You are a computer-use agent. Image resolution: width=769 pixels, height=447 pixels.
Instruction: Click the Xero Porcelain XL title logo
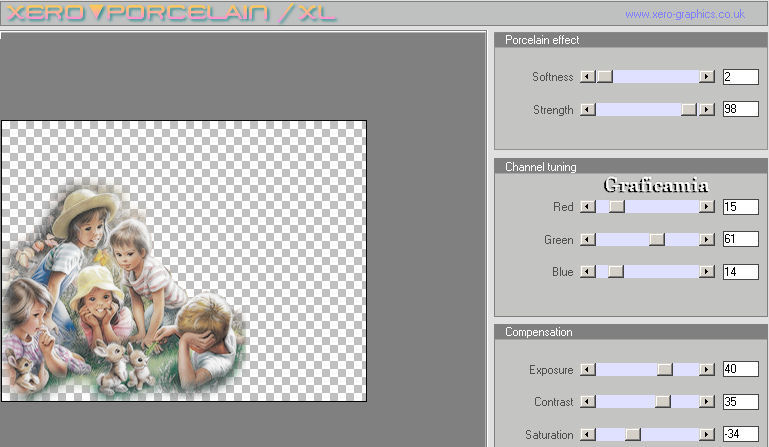coord(171,13)
